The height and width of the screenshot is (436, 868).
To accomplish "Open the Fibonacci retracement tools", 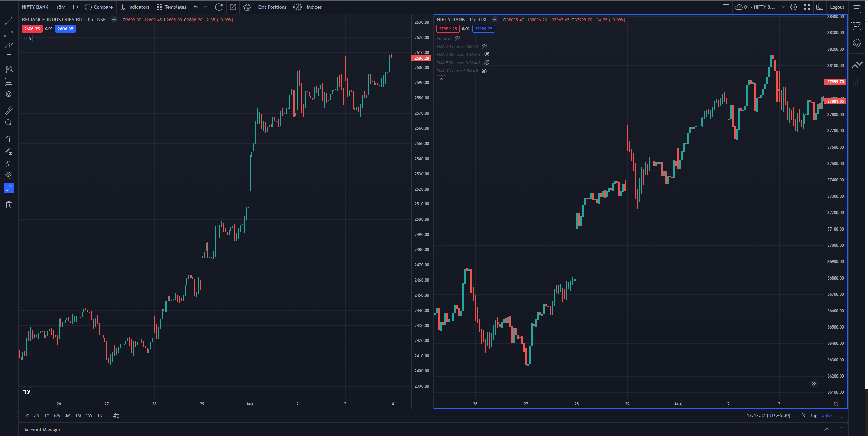I will pyautogui.click(x=9, y=33).
